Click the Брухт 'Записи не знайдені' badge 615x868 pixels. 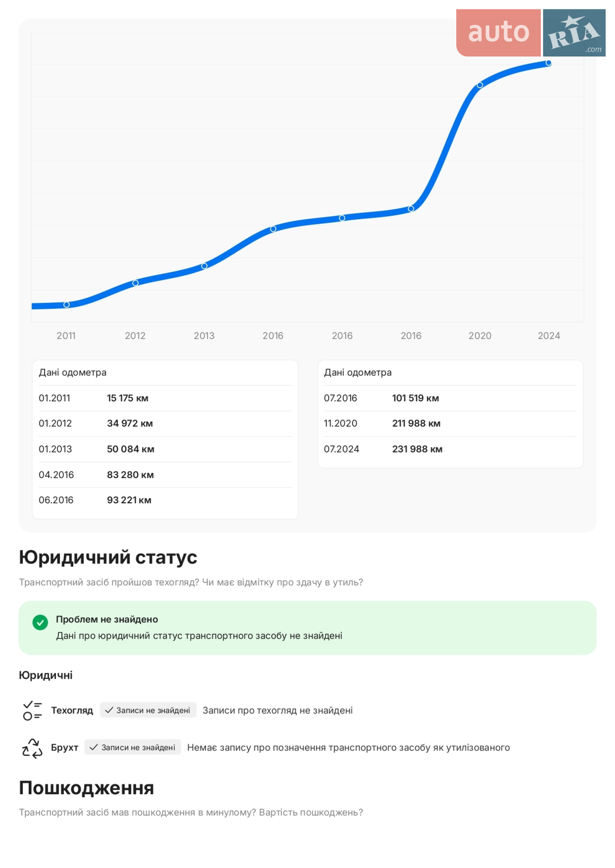click(x=133, y=747)
